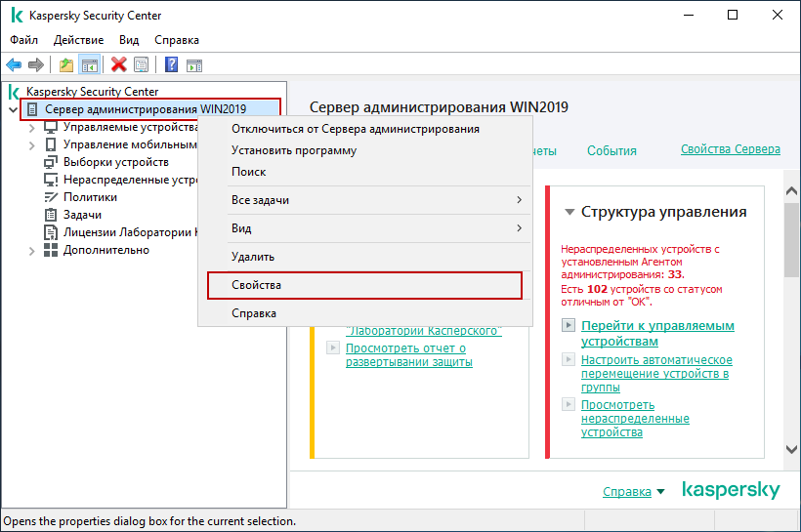The height and width of the screenshot is (532, 801).
Task: Open the Действие menu
Action: click(79, 40)
